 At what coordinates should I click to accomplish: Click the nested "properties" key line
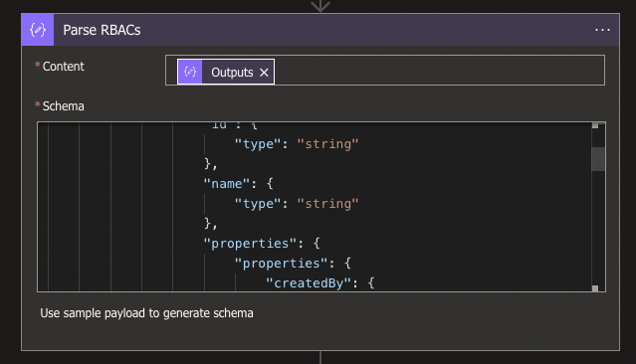pyautogui.click(x=293, y=264)
